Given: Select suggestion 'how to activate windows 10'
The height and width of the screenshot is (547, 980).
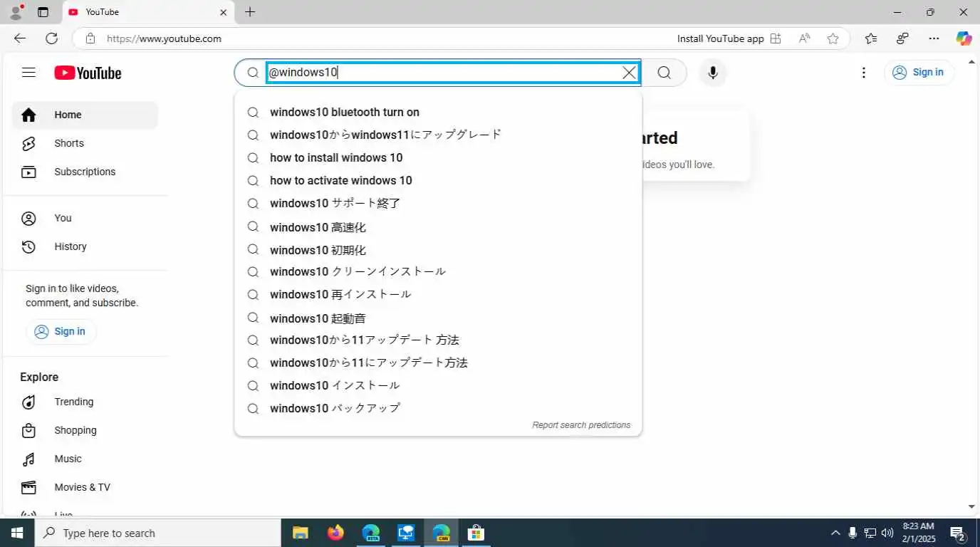Looking at the screenshot, I should (x=438, y=180).
